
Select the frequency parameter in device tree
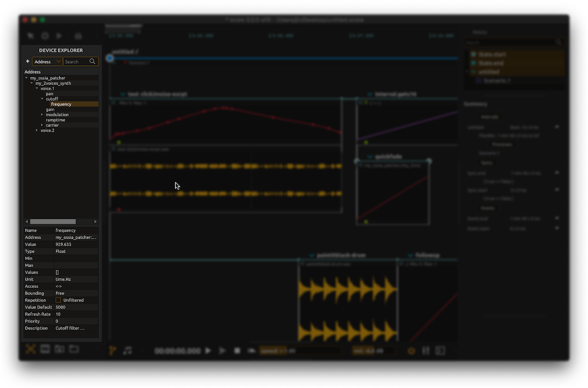[x=61, y=104]
